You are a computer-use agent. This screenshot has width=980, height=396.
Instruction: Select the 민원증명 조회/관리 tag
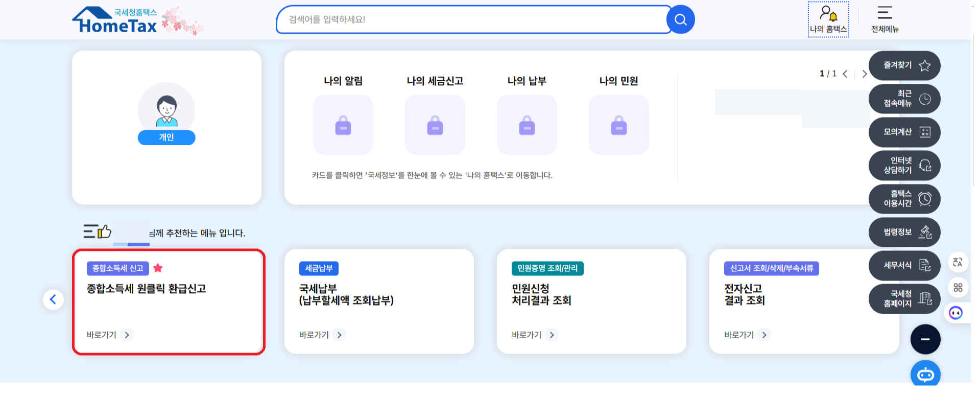tap(547, 268)
